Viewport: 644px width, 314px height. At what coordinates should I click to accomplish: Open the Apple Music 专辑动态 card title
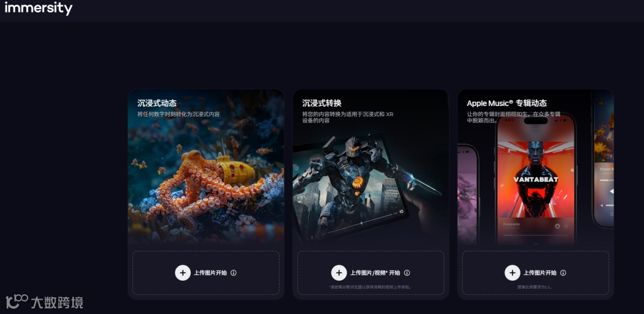(x=507, y=103)
